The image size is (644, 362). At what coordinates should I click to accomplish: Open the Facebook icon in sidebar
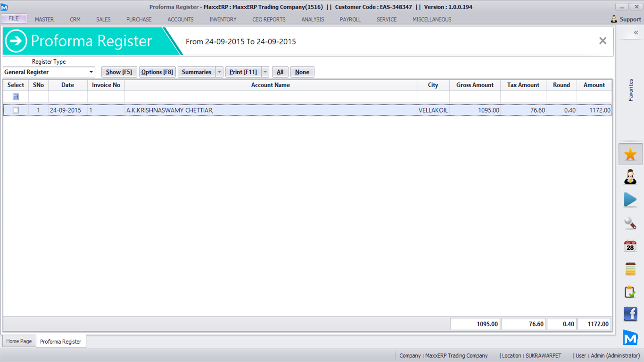pos(630,314)
